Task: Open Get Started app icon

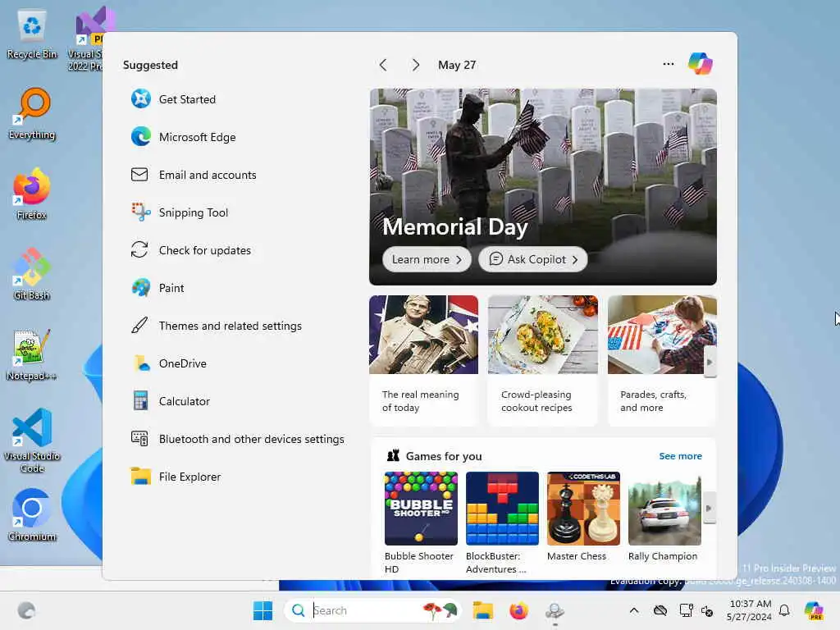Action: tap(141, 99)
